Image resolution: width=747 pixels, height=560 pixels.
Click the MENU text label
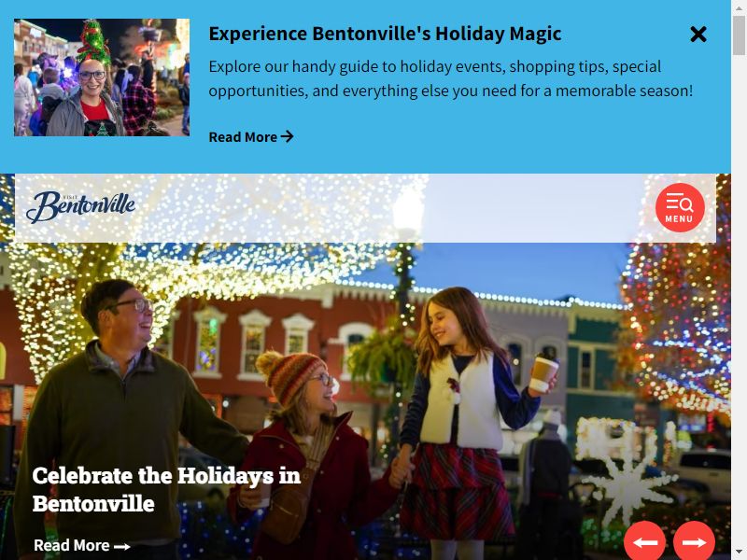[x=680, y=219]
